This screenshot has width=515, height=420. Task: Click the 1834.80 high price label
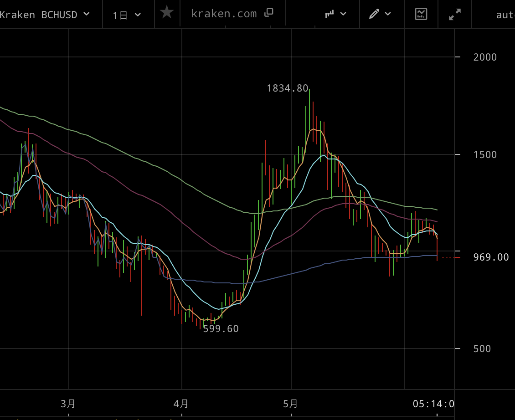coord(288,88)
